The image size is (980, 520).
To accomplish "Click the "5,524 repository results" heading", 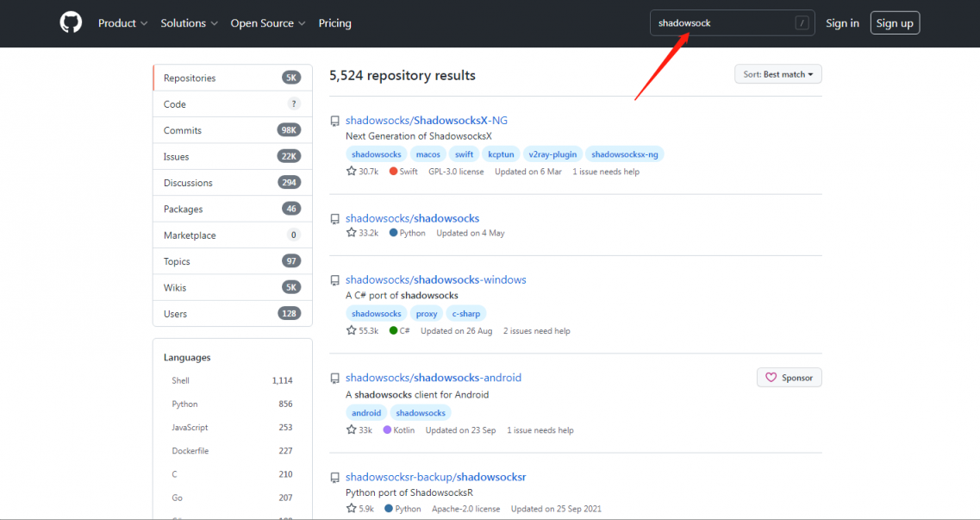I will click(403, 76).
